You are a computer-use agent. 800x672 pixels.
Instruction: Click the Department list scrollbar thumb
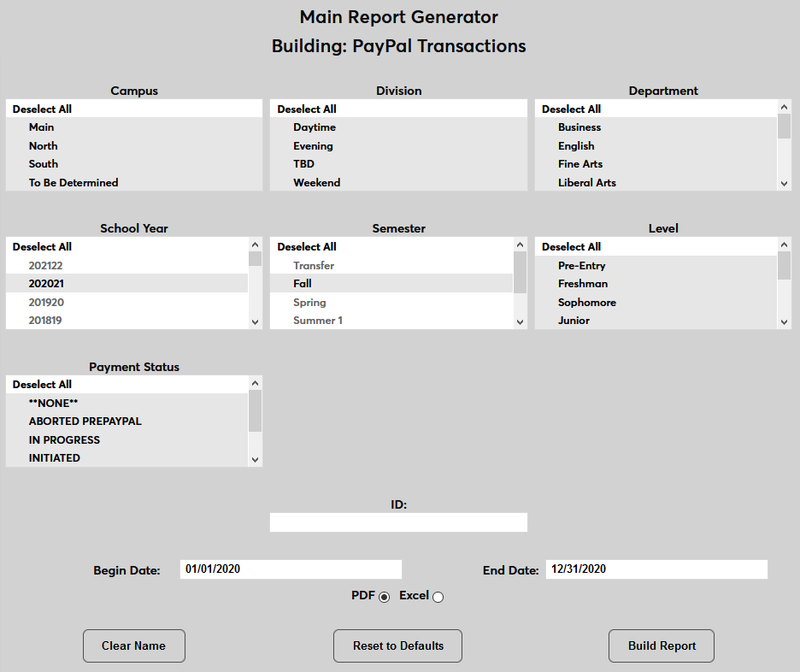coord(784,126)
